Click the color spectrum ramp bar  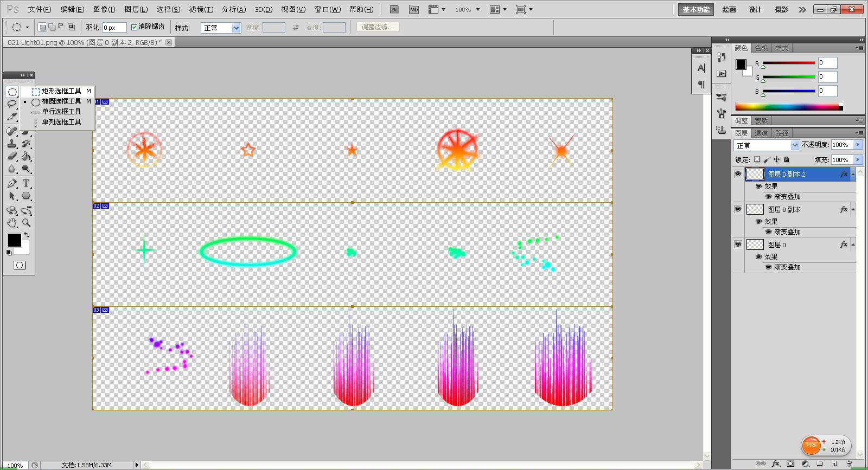click(x=789, y=107)
